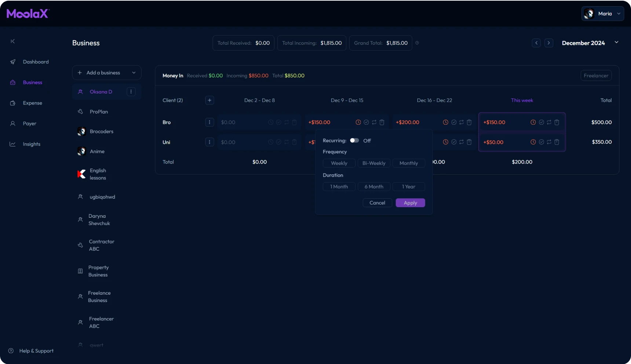Toggle the Recurring switch on
The height and width of the screenshot is (364, 631).
pyautogui.click(x=354, y=140)
